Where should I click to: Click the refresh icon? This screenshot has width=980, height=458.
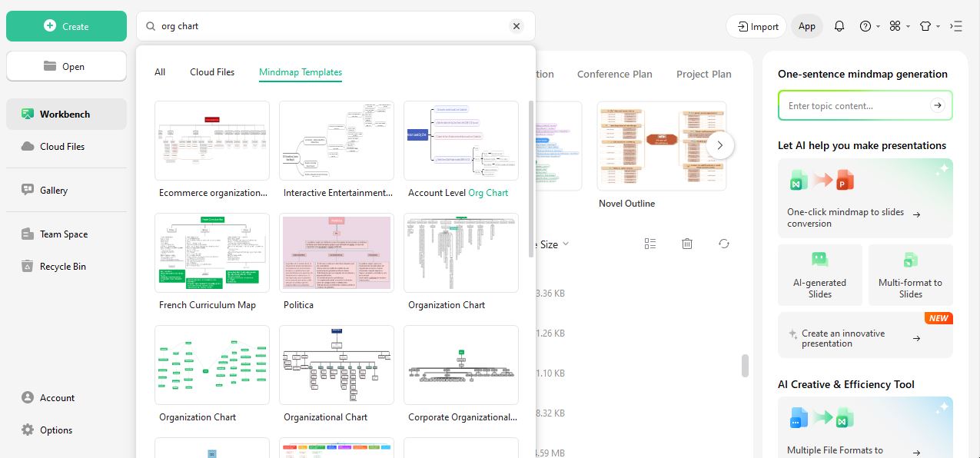click(724, 244)
